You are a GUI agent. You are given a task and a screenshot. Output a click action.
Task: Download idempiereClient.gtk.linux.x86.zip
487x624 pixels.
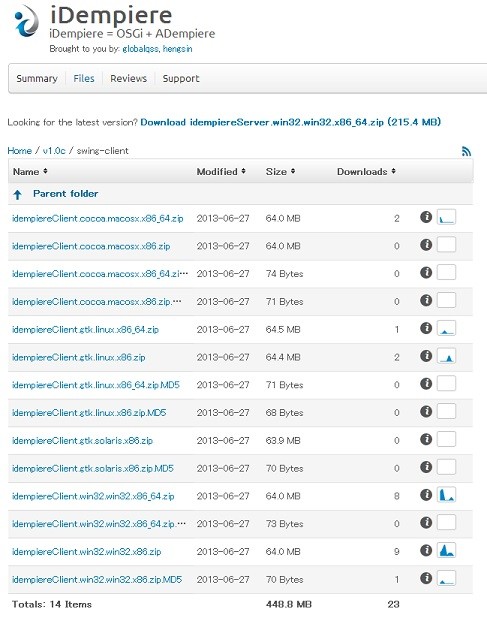78,357
